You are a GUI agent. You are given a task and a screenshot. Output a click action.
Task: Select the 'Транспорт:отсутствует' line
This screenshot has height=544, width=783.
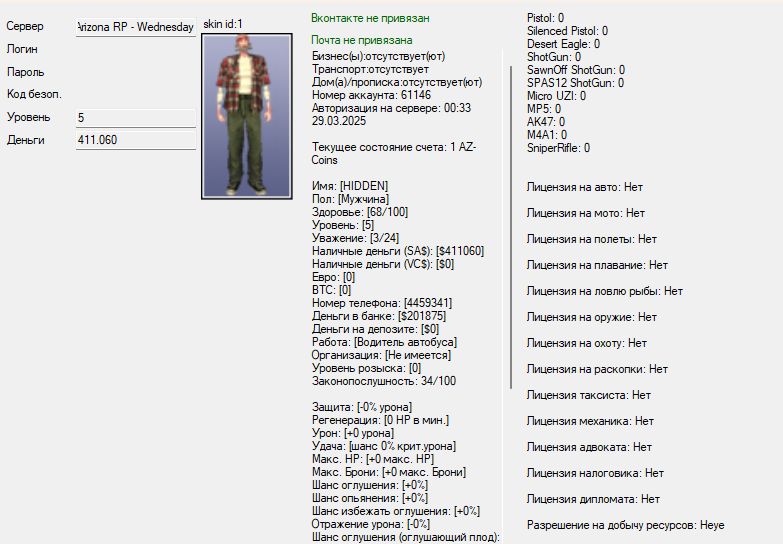click(370, 69)
